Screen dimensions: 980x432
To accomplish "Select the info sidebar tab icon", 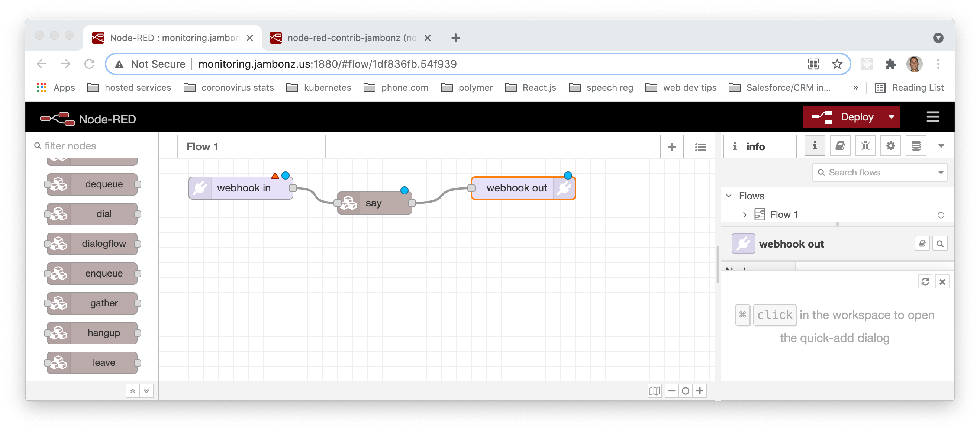I will 814,146.
